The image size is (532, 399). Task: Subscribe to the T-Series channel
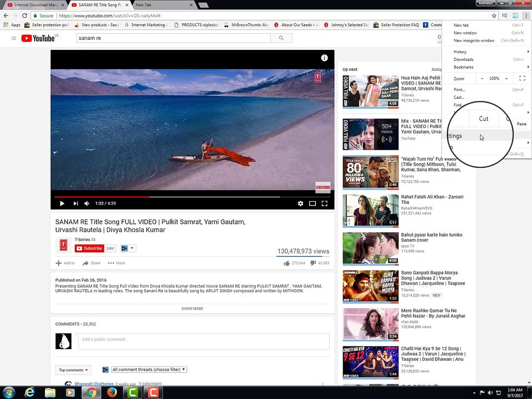pyautogui.click(x=90, y=248)
